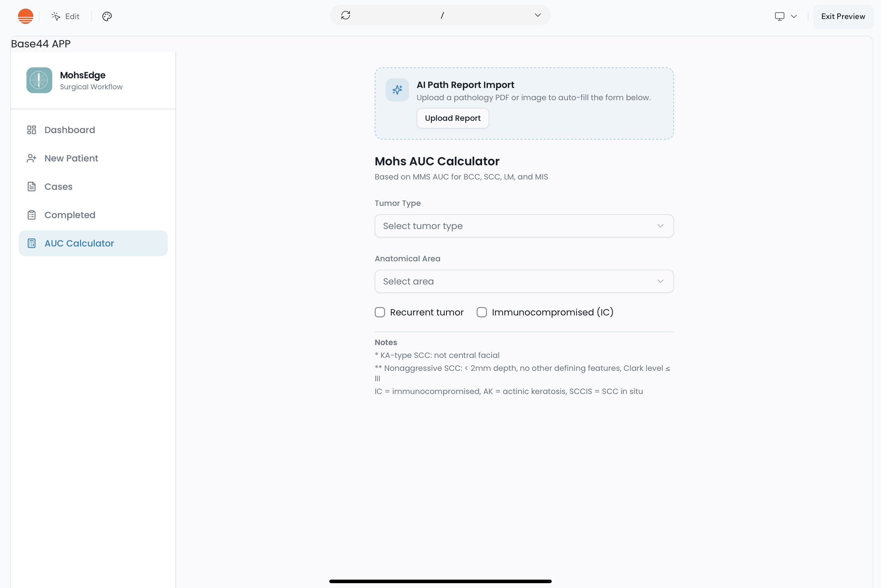Open the theme palette icon
Screen dimensions: 881x588
(107, 16)
